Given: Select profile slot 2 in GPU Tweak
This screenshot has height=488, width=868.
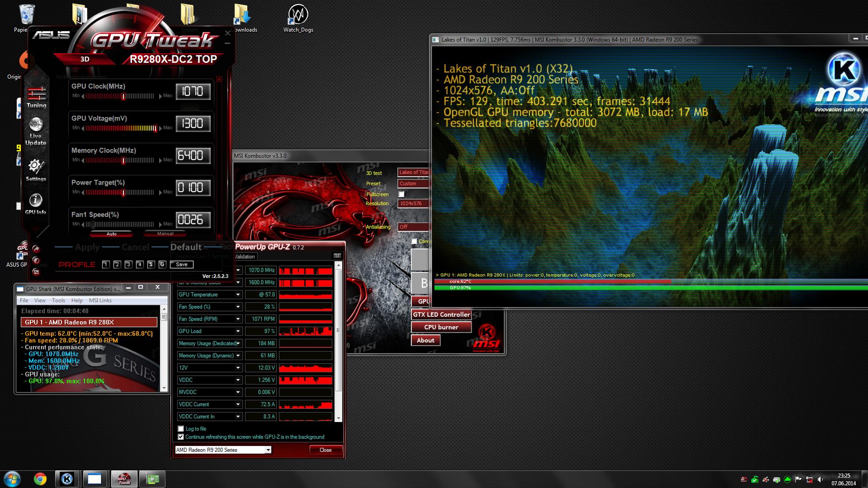Looking at the screenshot, I should (117, 265).
